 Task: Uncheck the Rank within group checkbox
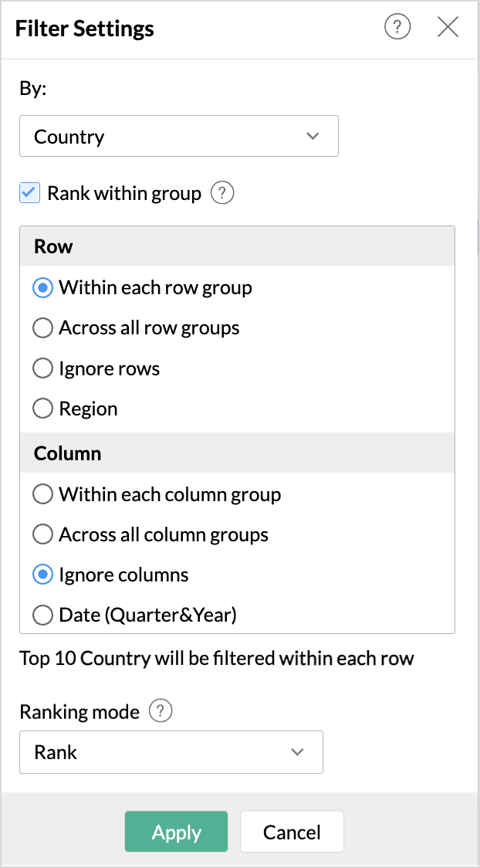coord(30,193)
